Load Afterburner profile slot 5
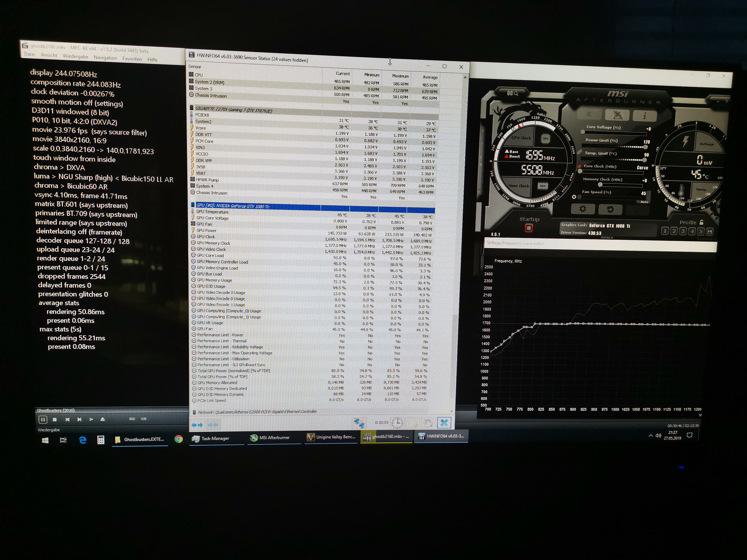The image size is (747, 560). [701, 231]
